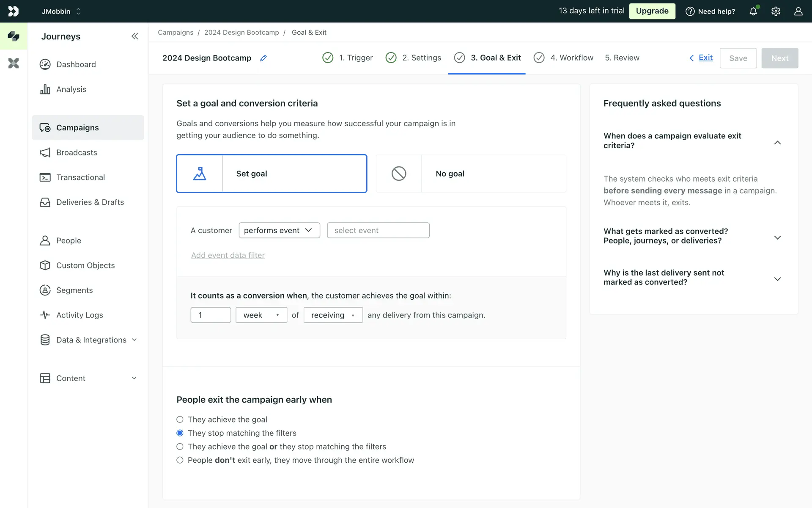The width and height of the screenshot is (812, 508).
Task: Select the "They achieve the goal" radio option
Action: [x=180, y=420]
